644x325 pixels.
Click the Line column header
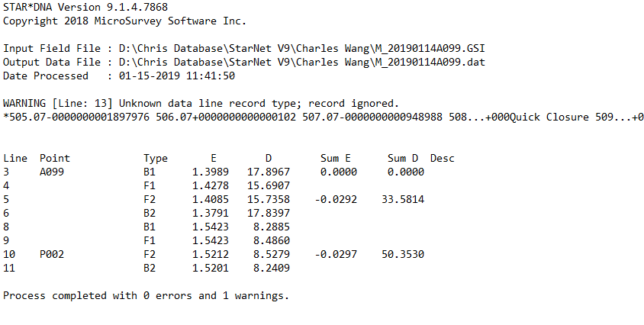click(15, 158)
